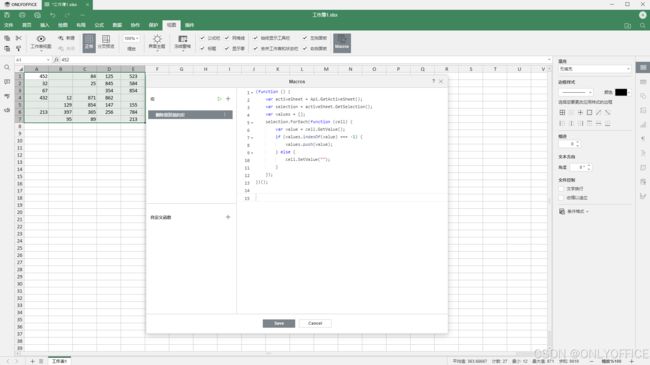Image resolution: width=650 pixels, height=365 pixels.
Task: Open the zoom 100% dropdown
Action: click(x=131, y=38)
